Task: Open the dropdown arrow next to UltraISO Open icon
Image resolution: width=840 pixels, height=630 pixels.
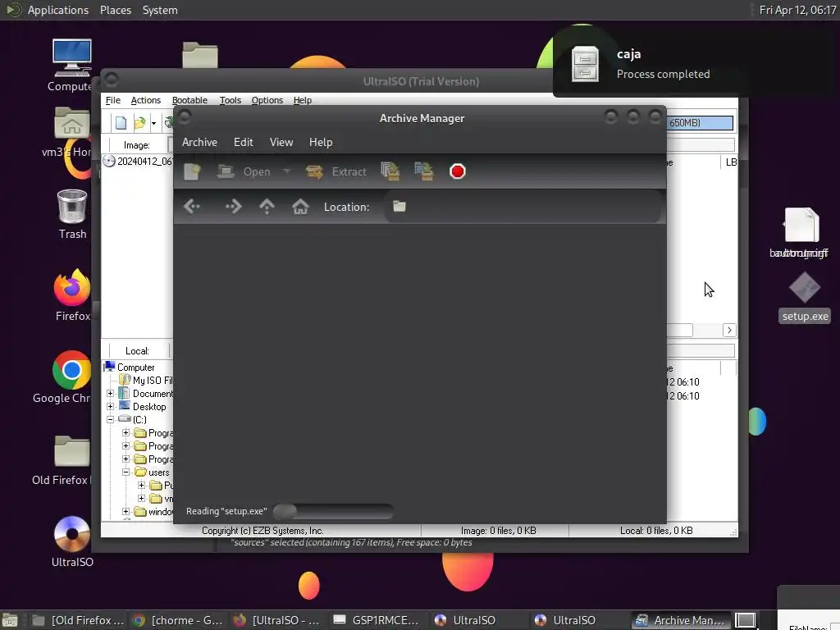Action: [x=153, y=123]
